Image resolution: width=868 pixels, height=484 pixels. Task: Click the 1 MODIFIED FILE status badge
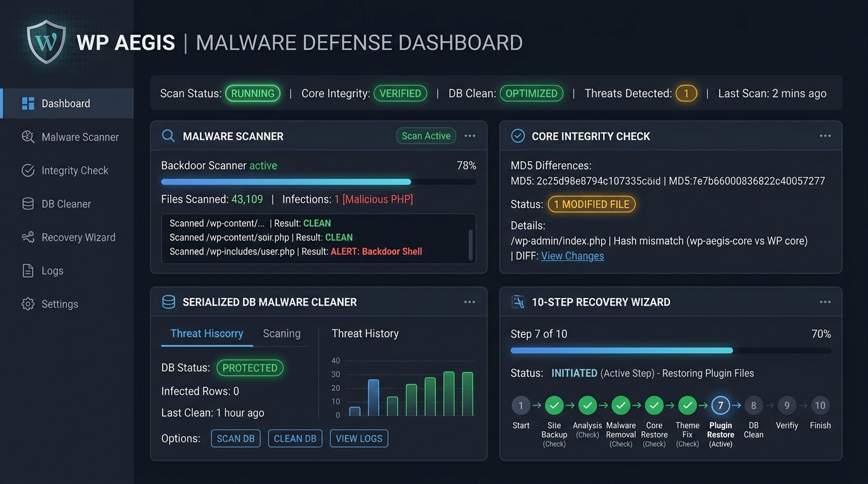tap(591, 204)
